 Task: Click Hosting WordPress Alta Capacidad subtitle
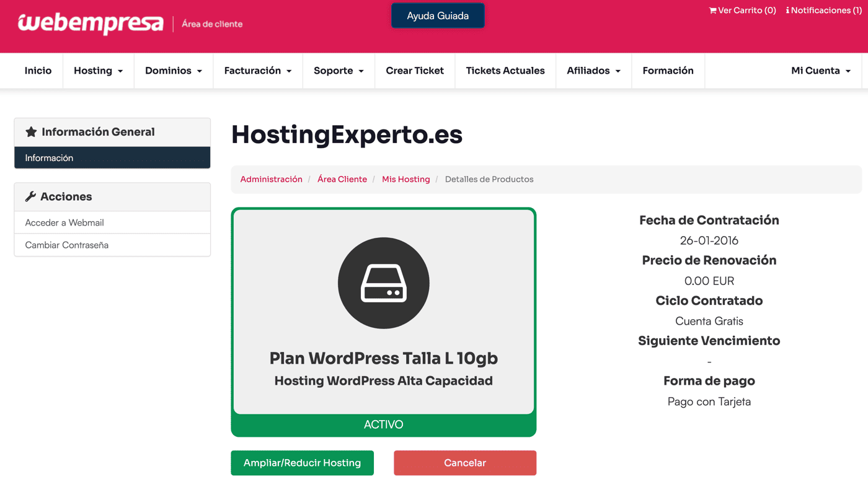pyautogui.click(x=384, y=381)
